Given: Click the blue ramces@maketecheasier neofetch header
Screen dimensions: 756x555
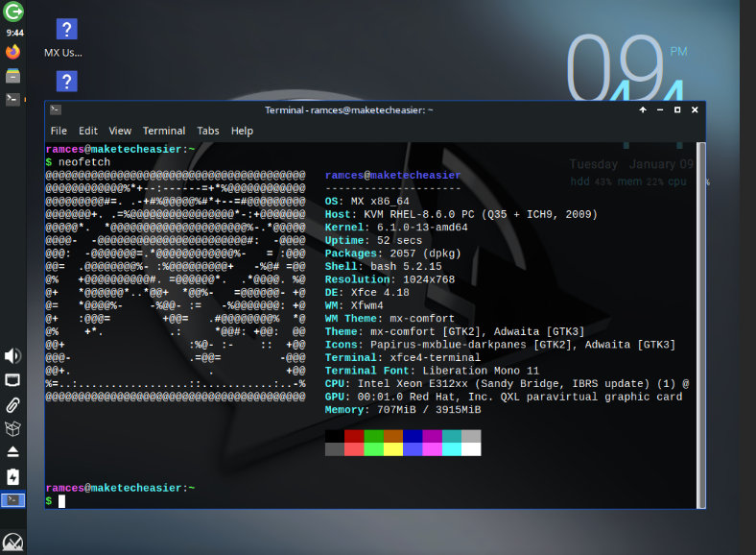Looking at the screenshot, I should pyautogui.click(x=393, y=175).
